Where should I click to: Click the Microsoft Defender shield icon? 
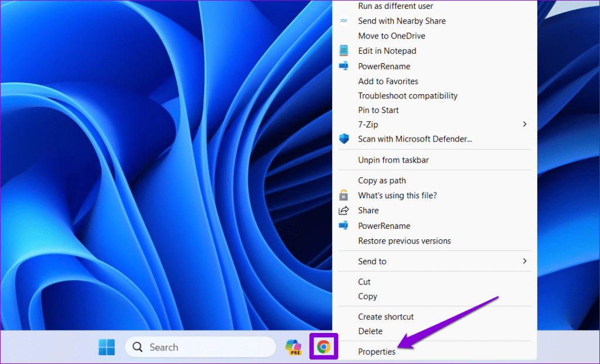point(344,139)
